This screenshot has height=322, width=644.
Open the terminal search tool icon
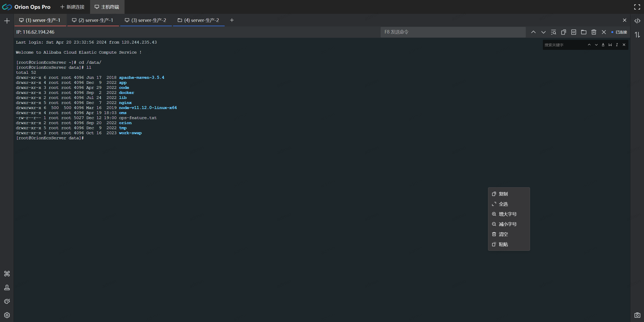coord(553,32)
